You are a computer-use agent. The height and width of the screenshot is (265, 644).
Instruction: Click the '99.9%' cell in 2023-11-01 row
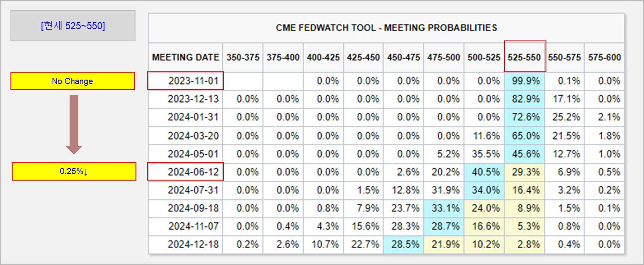pos(525,81)
